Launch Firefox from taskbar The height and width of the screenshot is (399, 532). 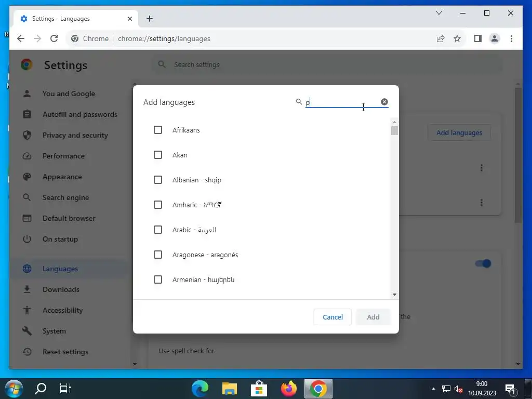click(x=288, y=389)
